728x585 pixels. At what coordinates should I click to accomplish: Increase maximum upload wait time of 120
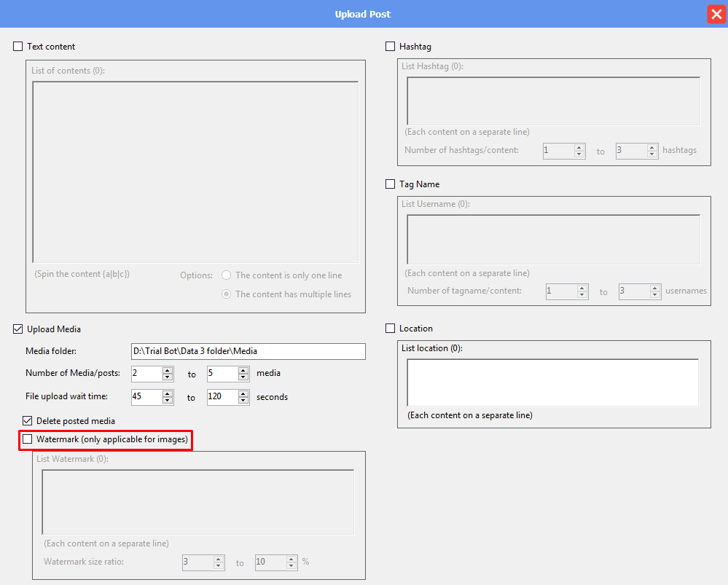pyautogui.click(x=243, y=393)
